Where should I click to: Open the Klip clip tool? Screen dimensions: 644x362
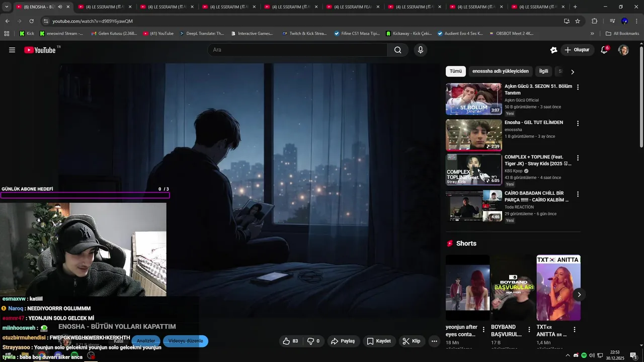[x=411, y=341]
